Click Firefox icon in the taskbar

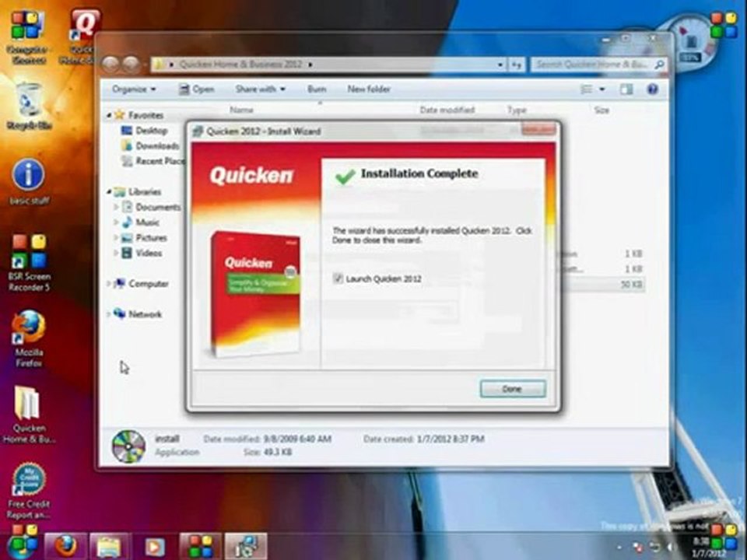[65, 546]
